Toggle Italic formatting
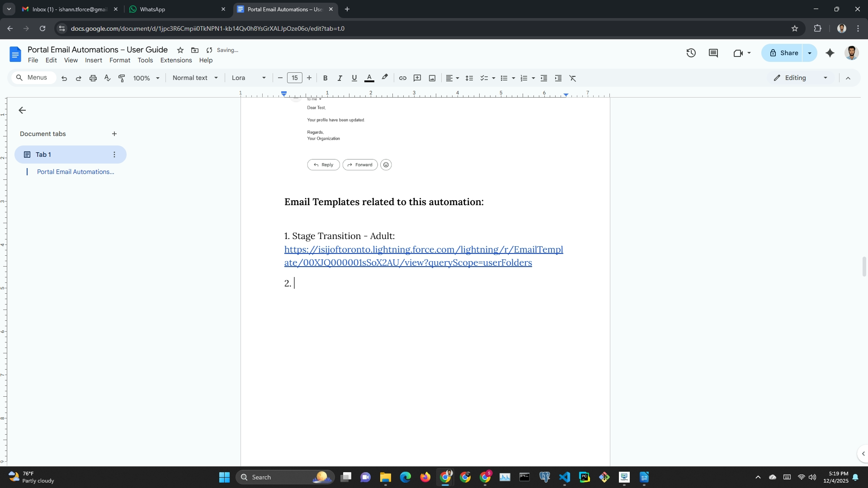Screen dimensions: 868x488 [x=340, y=78]
